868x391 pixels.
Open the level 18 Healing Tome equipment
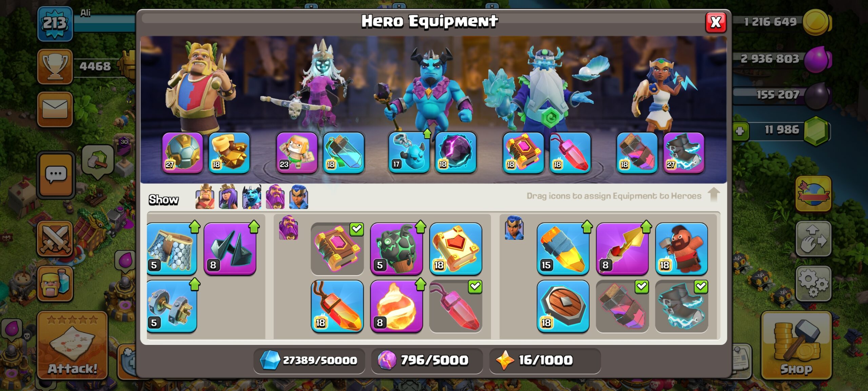tap(455, 249)
